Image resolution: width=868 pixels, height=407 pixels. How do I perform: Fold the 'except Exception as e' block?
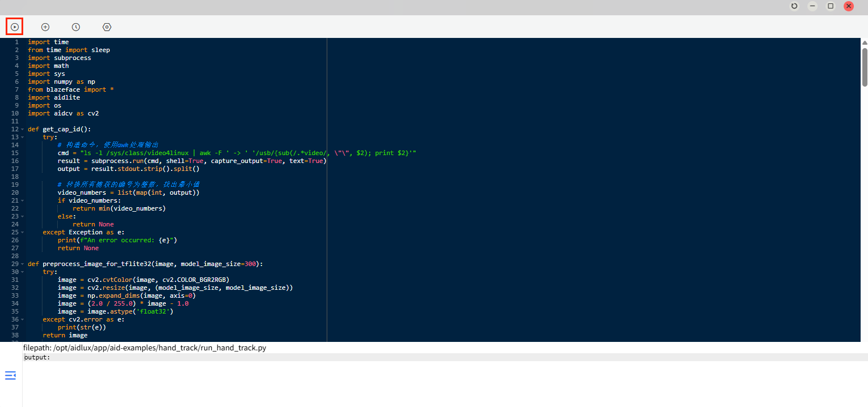point(22,232)
